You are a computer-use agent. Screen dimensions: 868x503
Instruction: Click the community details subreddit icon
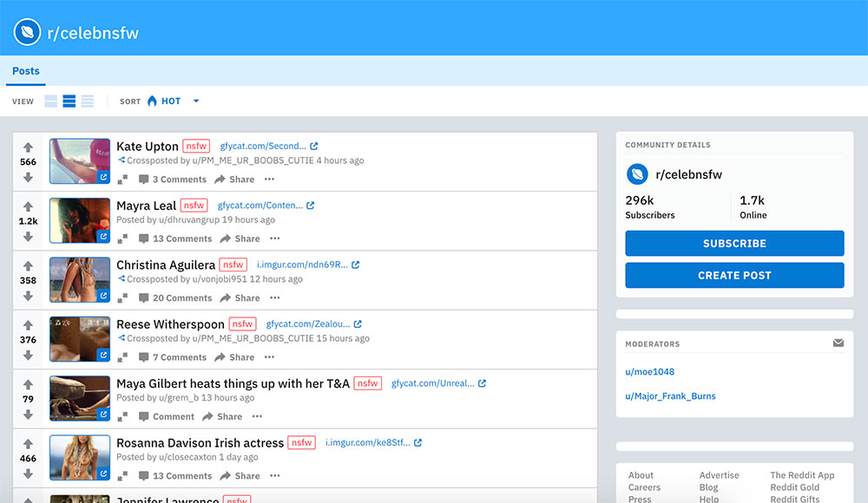point(637,174)
